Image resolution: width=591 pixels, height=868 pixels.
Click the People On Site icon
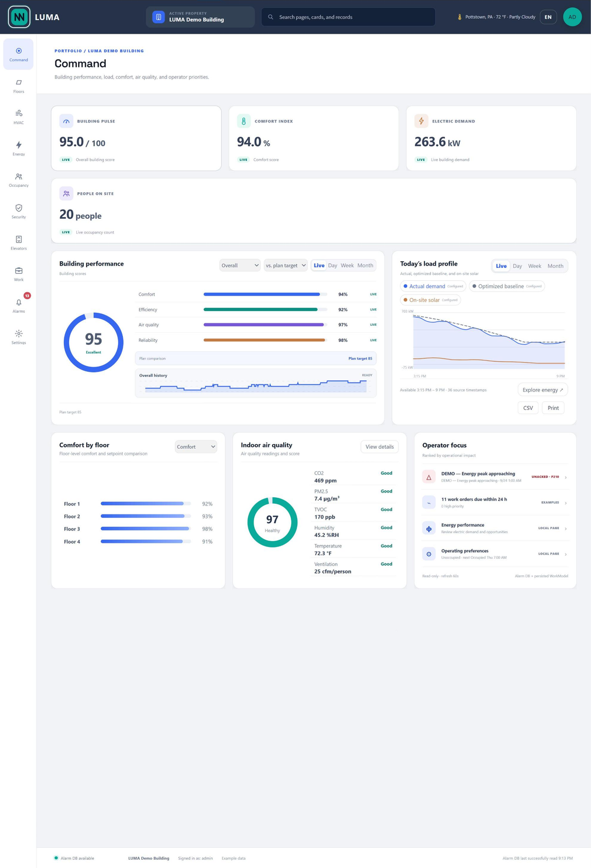66,193
